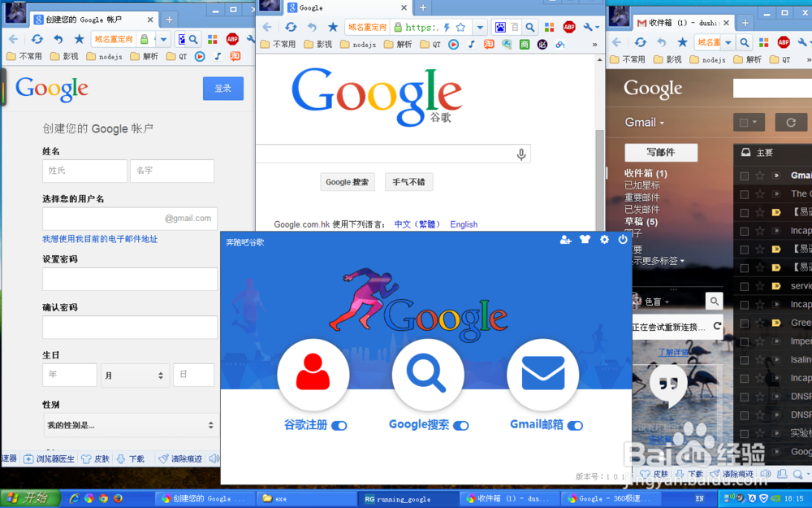The height and width of the screenshot is (508, 812).
Task: Click 登录 button on account page
Action: (x=223, y=89)
